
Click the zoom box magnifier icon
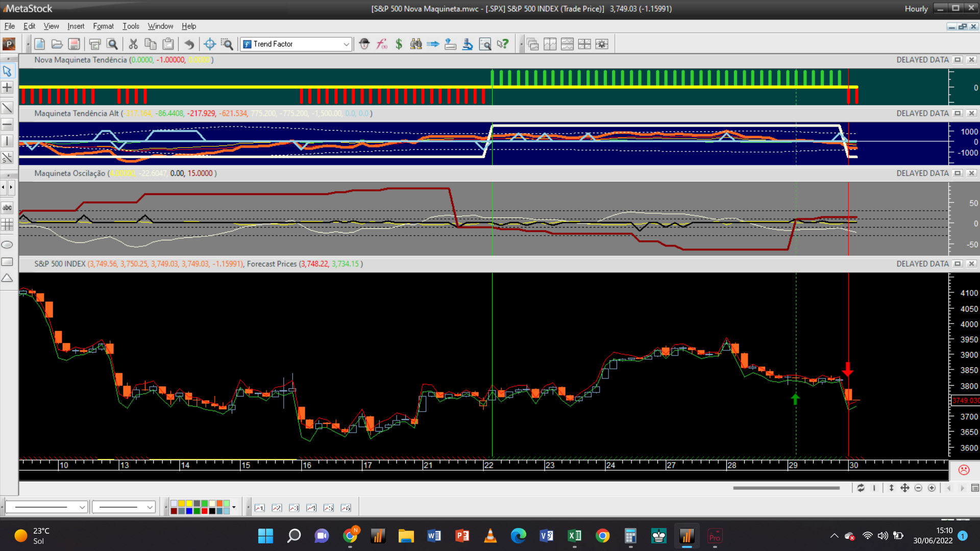pos(227,44)
